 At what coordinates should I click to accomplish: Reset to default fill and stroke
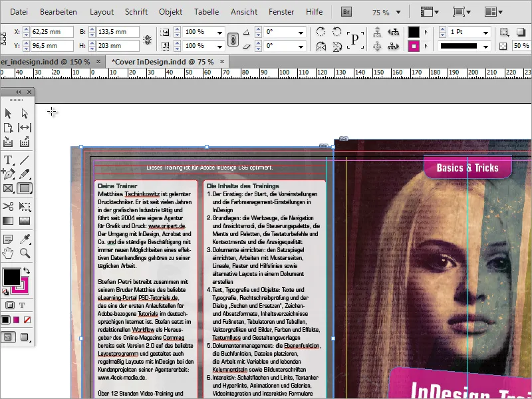point(5,292)
